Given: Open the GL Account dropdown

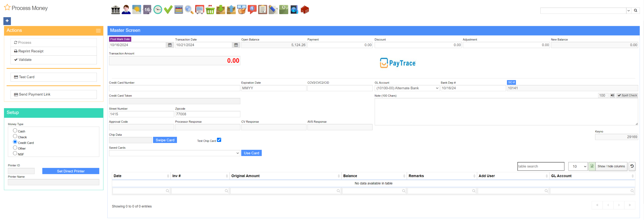Looking at the screenshot, I should (407, 88).
